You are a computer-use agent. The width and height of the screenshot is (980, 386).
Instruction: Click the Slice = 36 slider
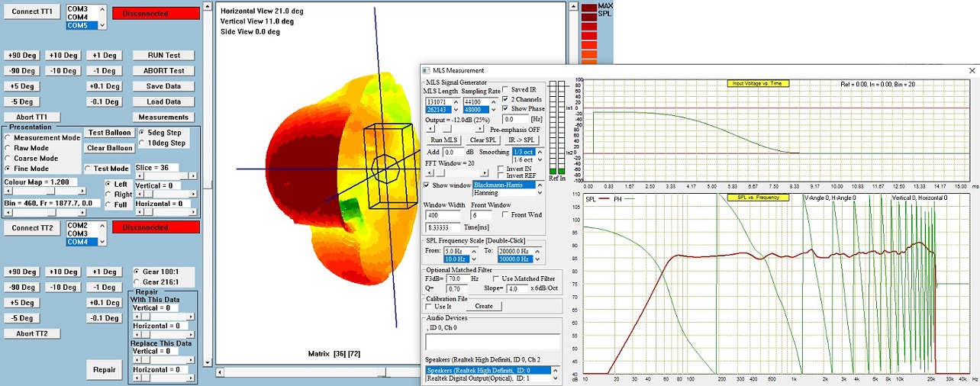point(166,178)
